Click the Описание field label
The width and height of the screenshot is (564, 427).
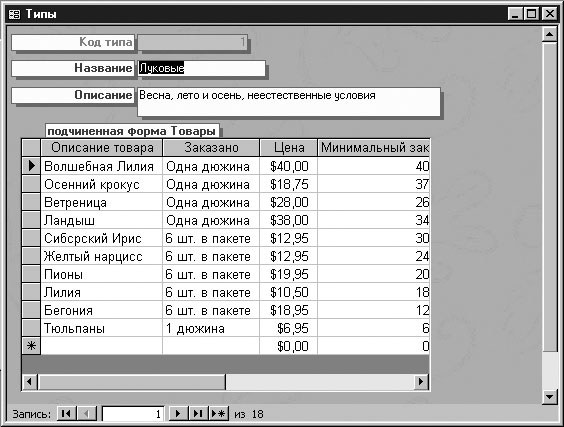73,95
